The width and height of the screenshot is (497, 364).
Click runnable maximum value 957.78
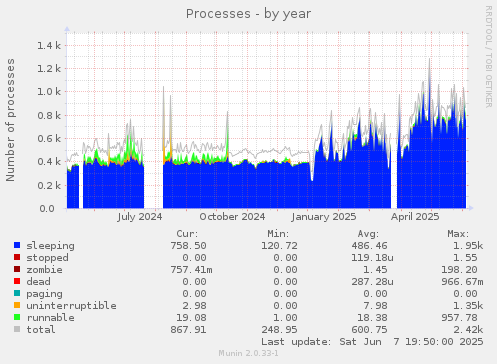pos(459,318)
